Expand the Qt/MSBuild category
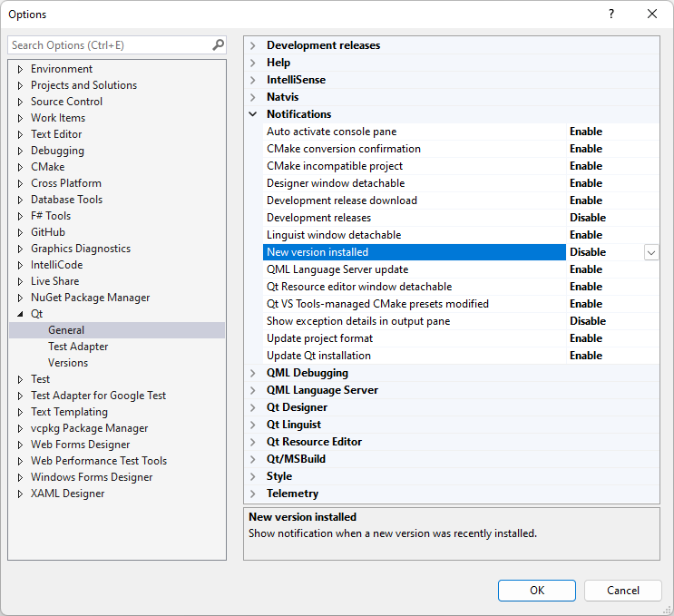The height and width of the screenshot is (616, 674). [253, 460]
